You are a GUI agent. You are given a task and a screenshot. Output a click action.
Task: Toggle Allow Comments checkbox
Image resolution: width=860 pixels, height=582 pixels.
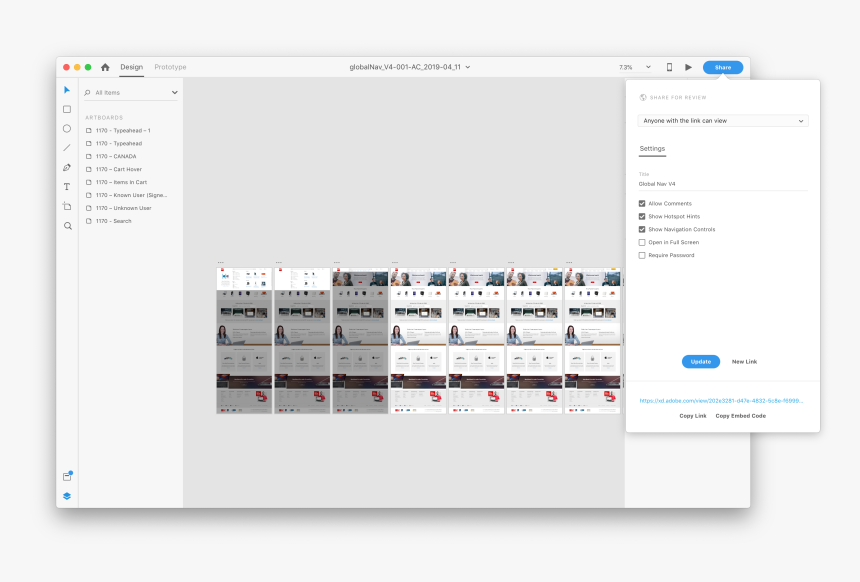point(642,204)
